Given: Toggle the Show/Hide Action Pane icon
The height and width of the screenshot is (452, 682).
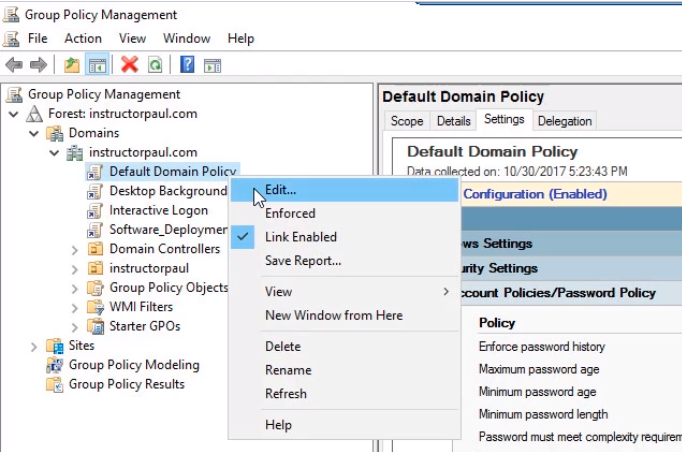Looking at the screenshot, I should coord(212,65).
